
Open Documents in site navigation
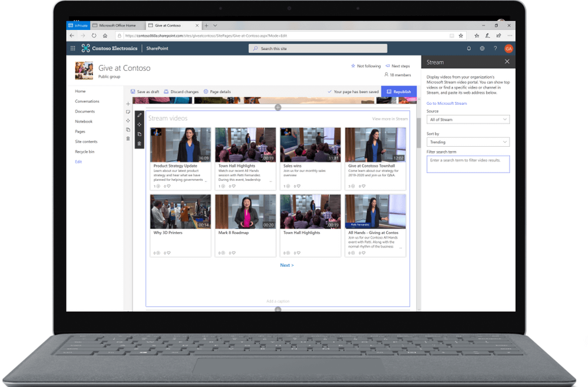coord(85,111)
